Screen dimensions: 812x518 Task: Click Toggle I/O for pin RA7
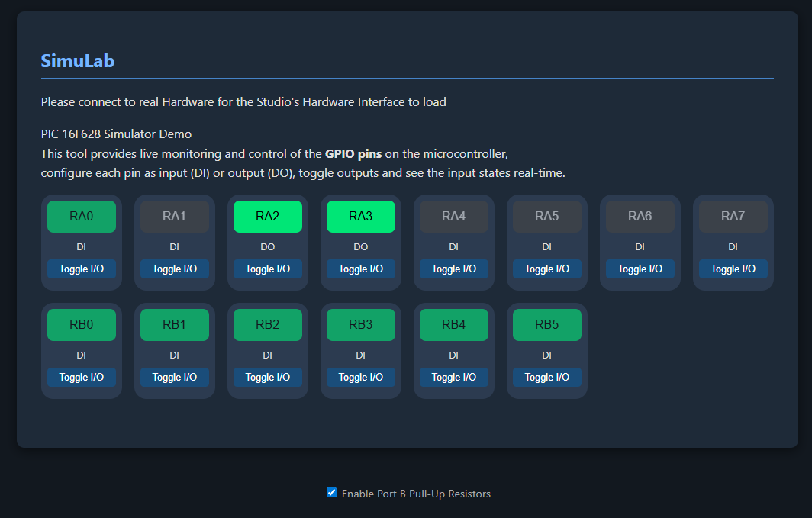tap(733, 269)
